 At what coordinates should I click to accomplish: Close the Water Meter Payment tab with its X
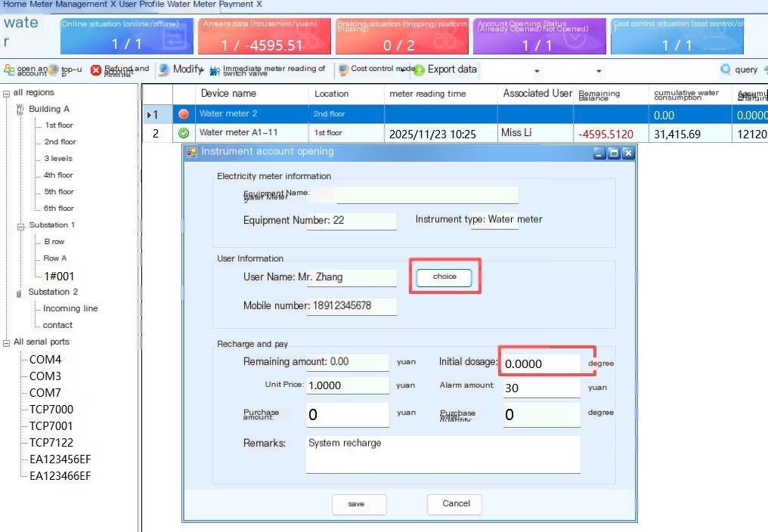tap(259, 4)
